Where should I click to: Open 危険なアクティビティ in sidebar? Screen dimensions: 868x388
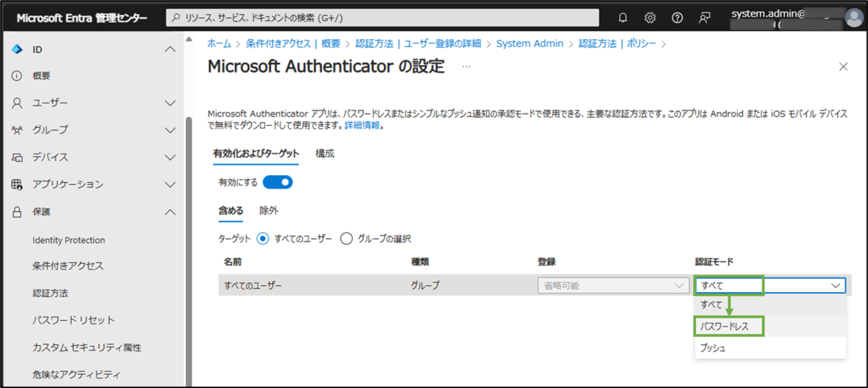pyautogui.click(x=76, y=374)
